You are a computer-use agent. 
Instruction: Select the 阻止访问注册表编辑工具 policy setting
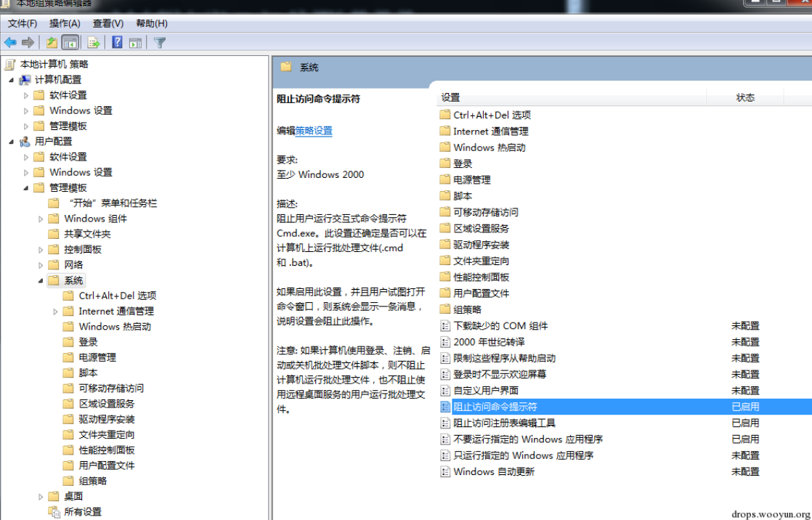point(504,423)
